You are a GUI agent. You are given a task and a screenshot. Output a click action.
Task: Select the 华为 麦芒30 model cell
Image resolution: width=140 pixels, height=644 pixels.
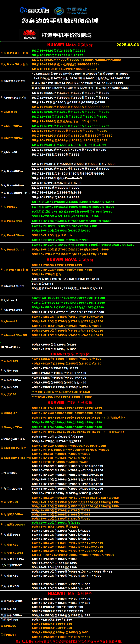[x=16, y=394]
